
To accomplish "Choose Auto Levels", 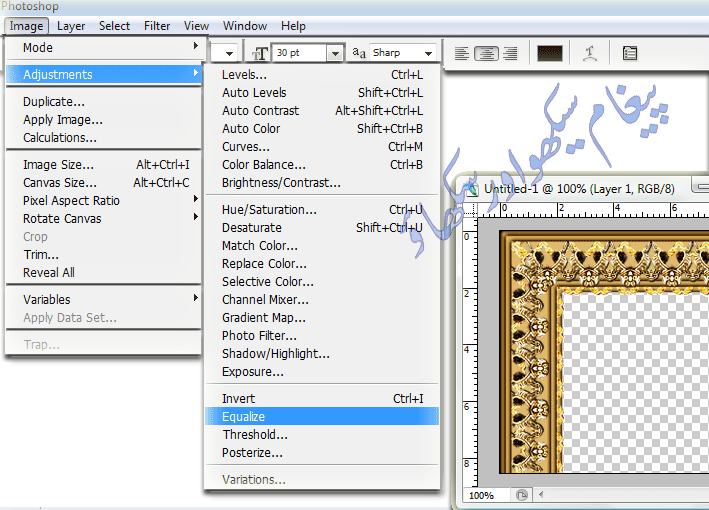I will [x=322, y=93].
